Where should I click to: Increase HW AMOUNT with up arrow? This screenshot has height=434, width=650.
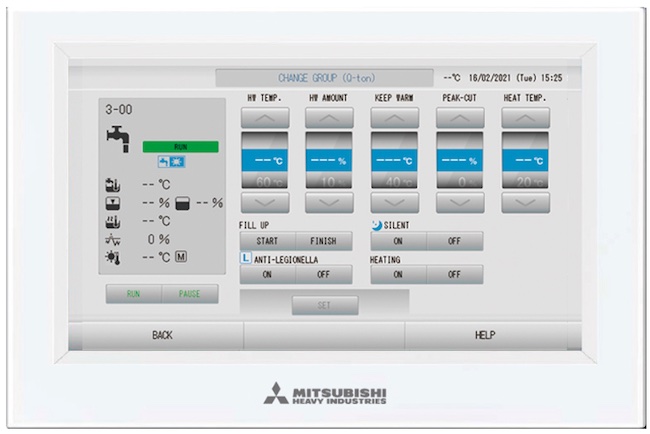click(329, 118)
